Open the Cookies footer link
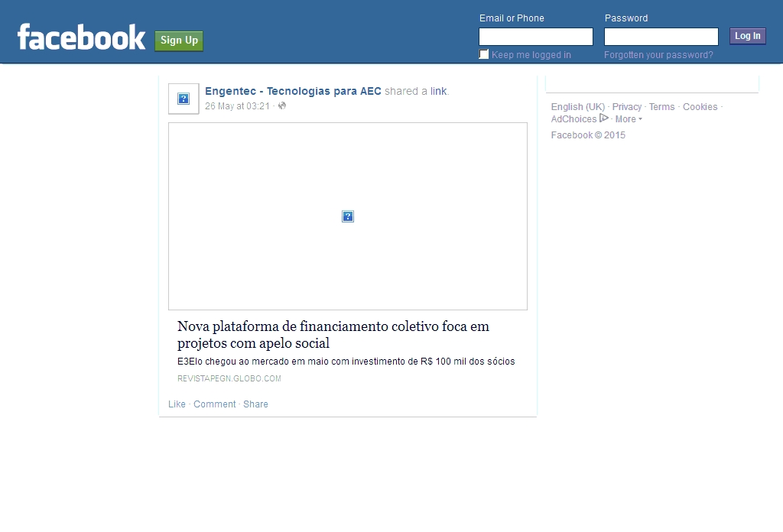 (x=700, y=107)
